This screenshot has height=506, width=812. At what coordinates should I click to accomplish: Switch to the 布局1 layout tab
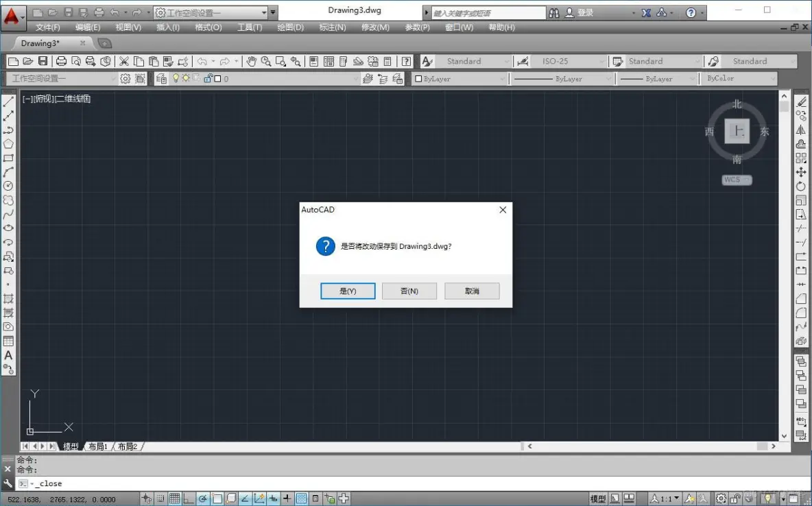97,446
